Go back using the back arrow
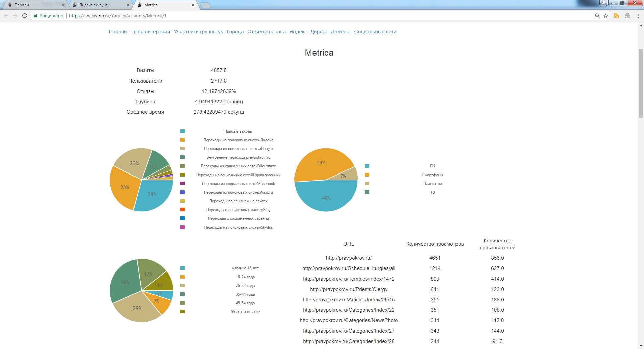Viewport: 644px width, 349px height. point(6,16)
